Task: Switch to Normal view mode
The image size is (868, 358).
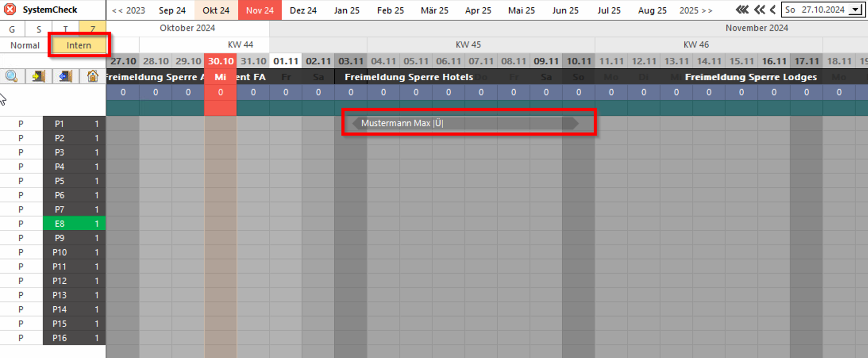Action: pos(25,45)
